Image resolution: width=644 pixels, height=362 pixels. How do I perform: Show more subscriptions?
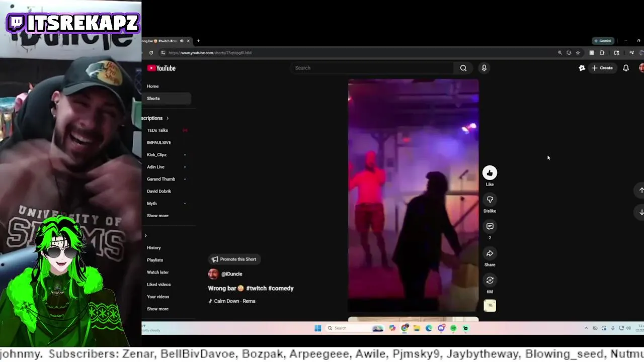click(157, 216)
